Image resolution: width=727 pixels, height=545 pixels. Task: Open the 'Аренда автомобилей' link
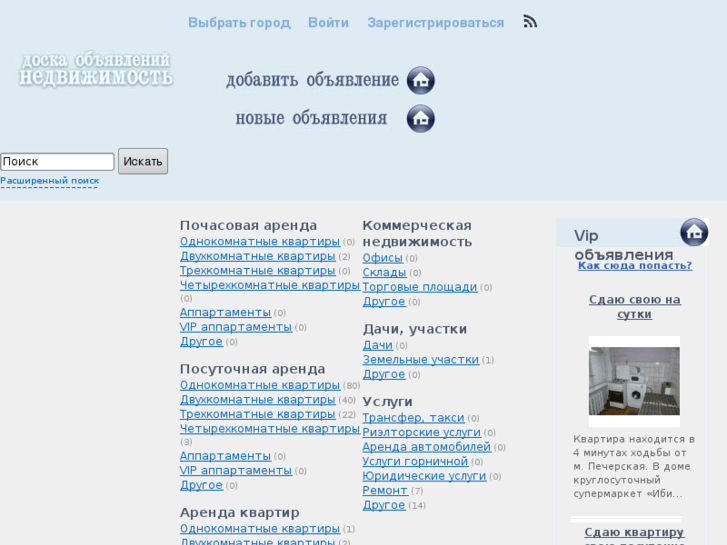tap(427, 447)
